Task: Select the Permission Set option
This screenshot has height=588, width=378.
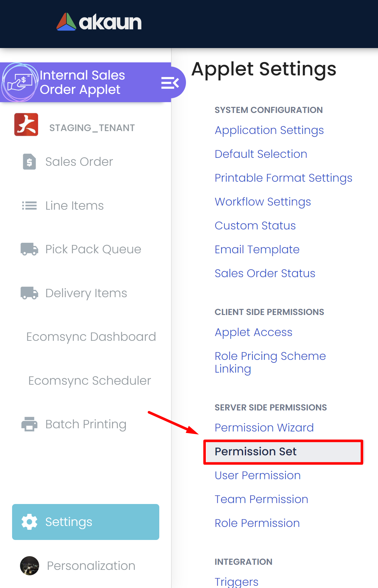Action: [x=255, y=451]
